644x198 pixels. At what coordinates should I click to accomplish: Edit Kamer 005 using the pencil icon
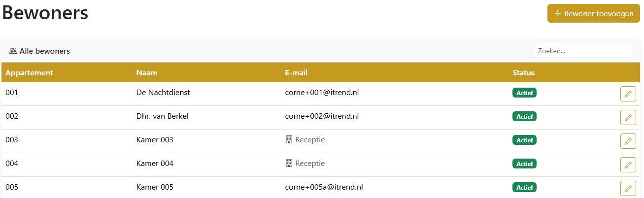(628, 188)
